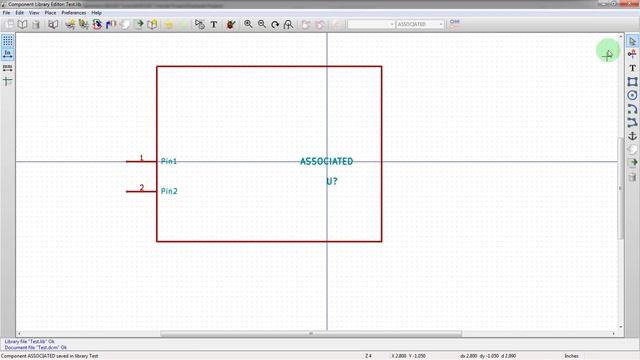Select the delete item tool on right toolbar
The width and height of the screenshot is (640, 360).
[632, 176]
